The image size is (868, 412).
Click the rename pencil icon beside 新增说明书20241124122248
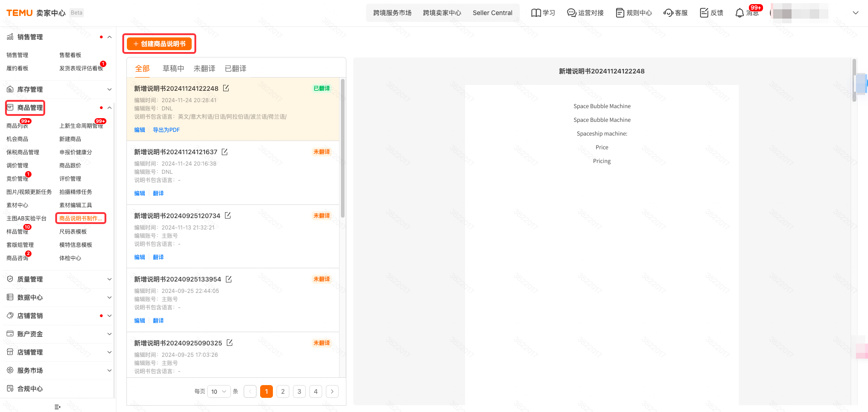click(226, 88)
